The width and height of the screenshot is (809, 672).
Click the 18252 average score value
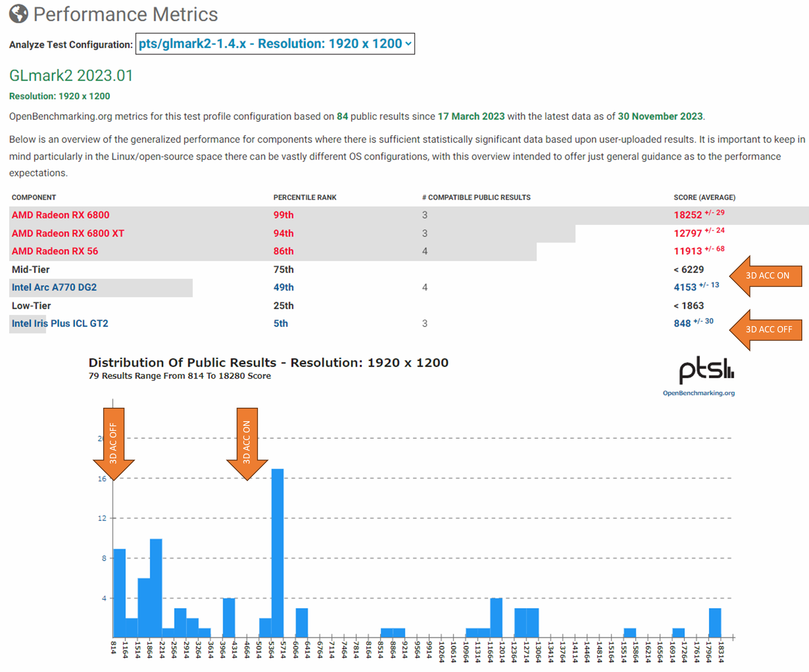(688, 215)
